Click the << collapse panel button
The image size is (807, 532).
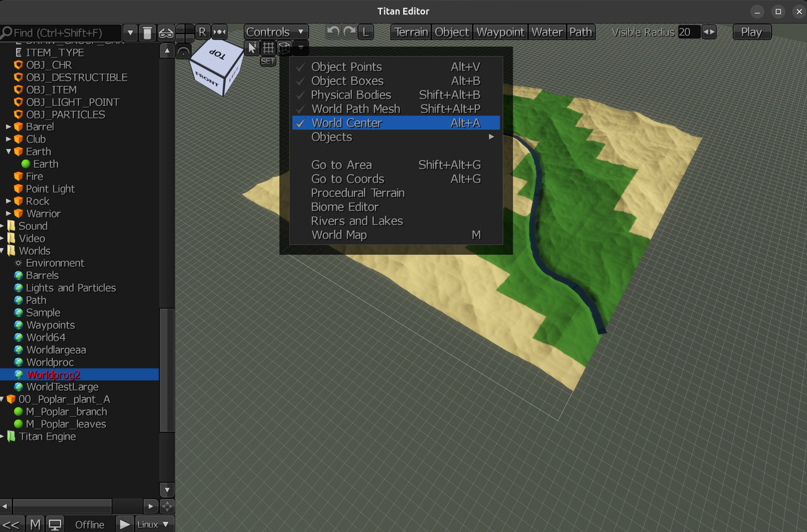click(x=11, y=524)
